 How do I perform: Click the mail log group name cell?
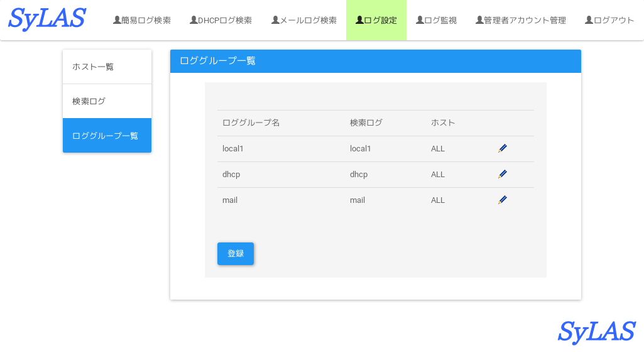click(230, 200)
